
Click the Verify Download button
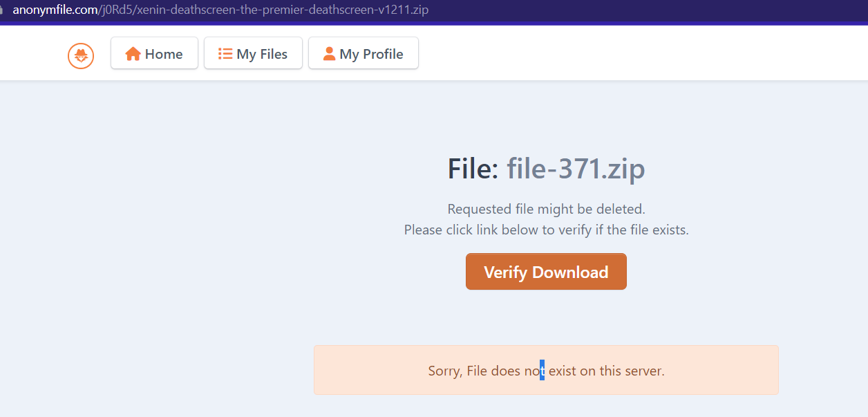546,272
